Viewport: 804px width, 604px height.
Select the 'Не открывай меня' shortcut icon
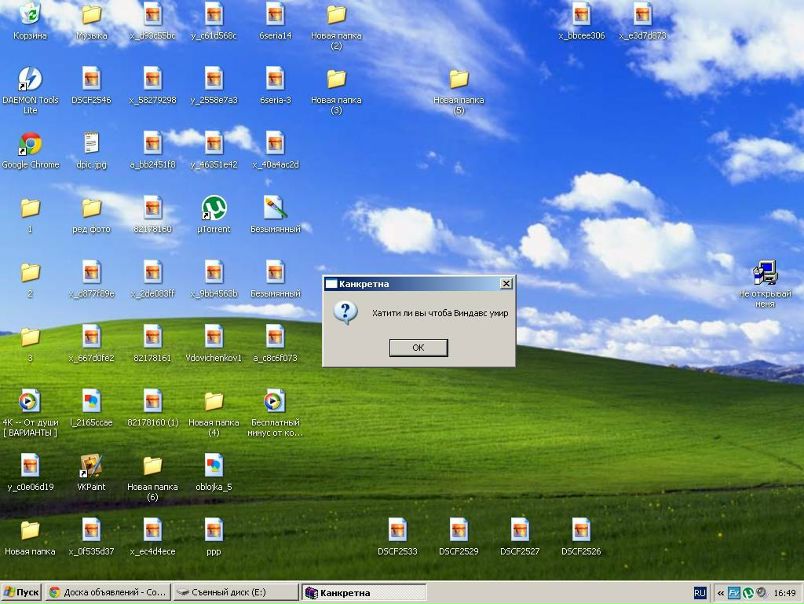point(765,273)
